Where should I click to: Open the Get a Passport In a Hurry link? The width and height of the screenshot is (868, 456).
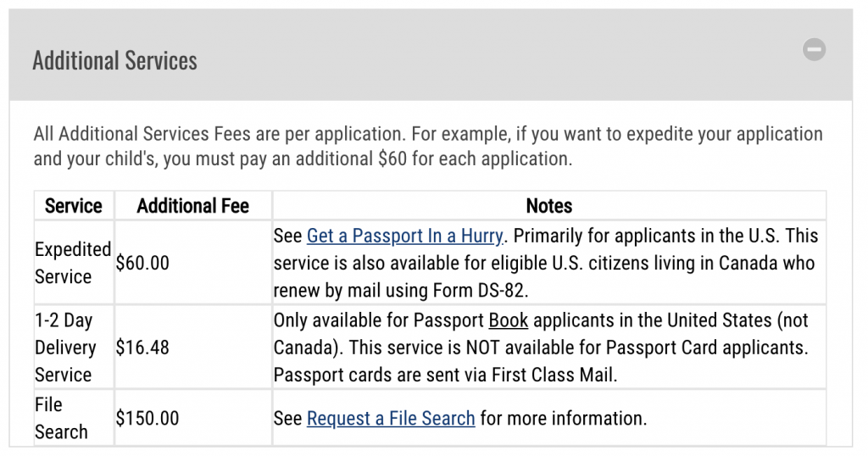click(x=404, y=236)
